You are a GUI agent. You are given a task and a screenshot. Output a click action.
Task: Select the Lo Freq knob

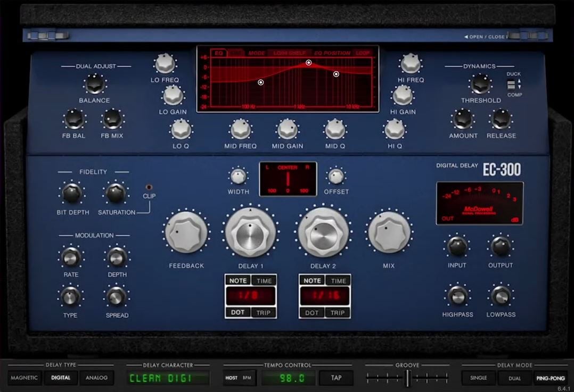[165, 63]
